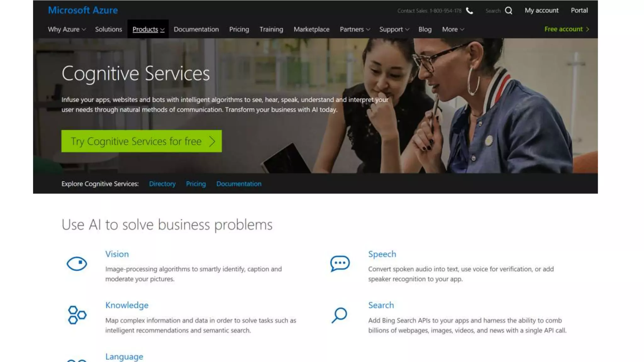
Task: Click the phone icon beside Contact Sales
Action: pos(469,11)
